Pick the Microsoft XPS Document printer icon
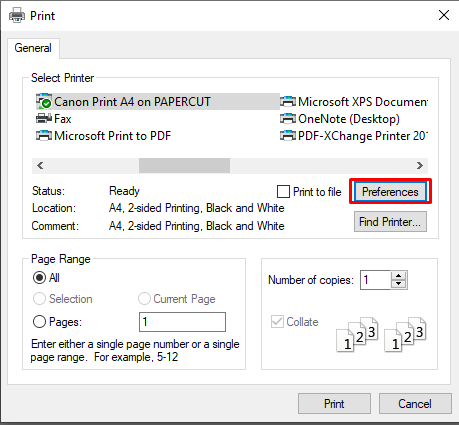Image resolution: width=459 pixels, height=425 pixels. pos(288,101)
